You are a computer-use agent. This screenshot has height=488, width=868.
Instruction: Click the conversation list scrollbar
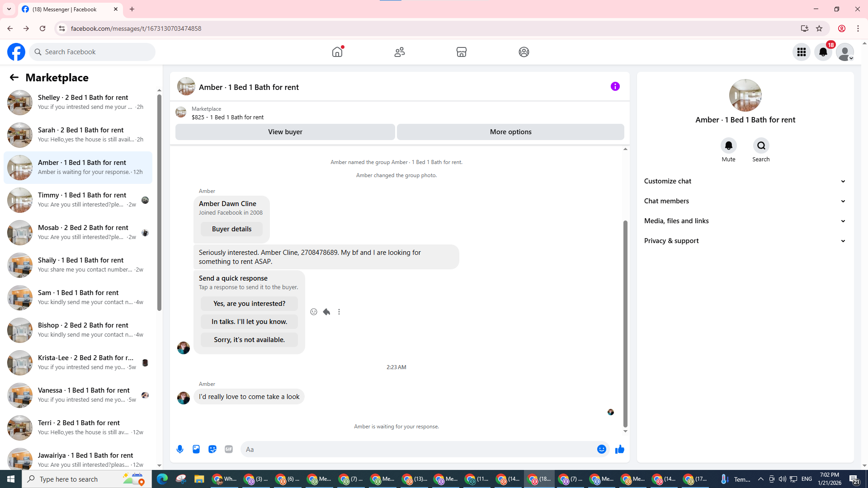[159, 203]
